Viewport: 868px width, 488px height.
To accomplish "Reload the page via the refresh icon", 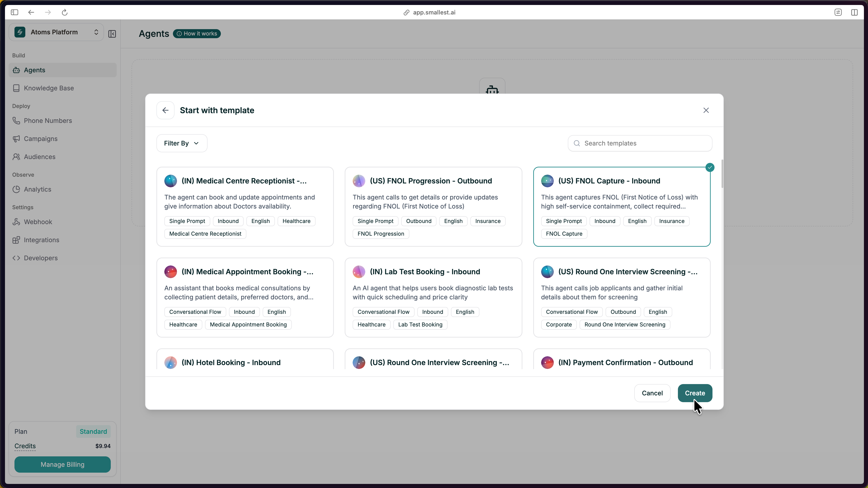I will pyautogui.click(x=64, y=12).
